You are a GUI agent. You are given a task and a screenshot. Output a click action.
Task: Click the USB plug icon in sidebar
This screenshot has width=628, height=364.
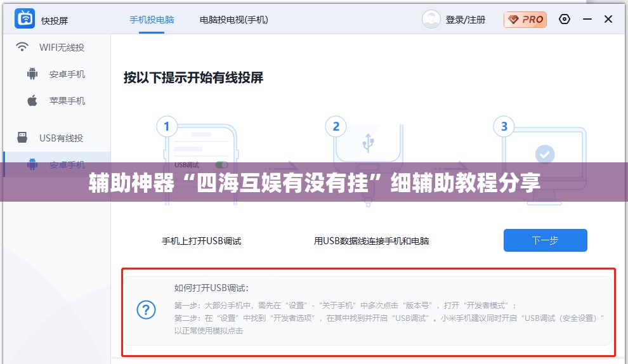(22, 138)
